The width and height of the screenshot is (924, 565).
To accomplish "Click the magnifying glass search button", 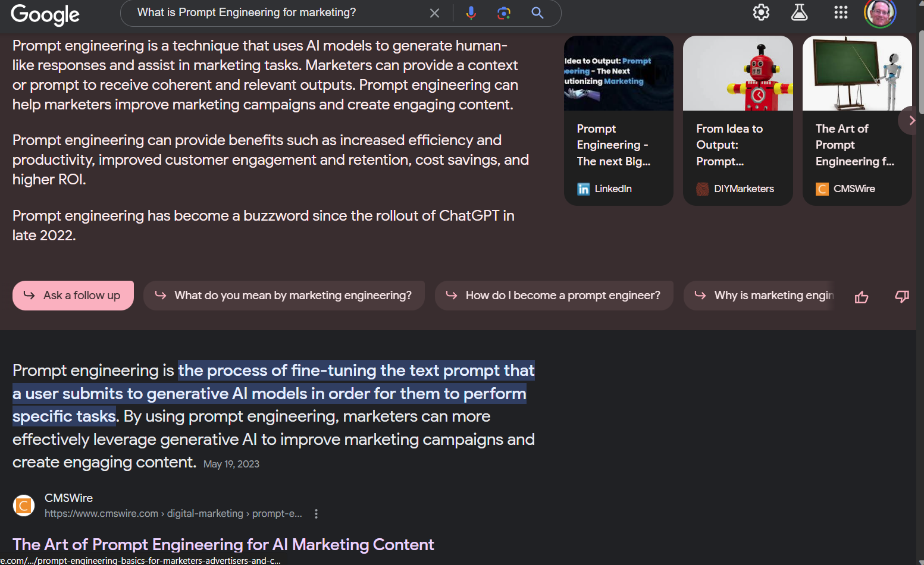I will pyautogui.click(x=537, y=13).
